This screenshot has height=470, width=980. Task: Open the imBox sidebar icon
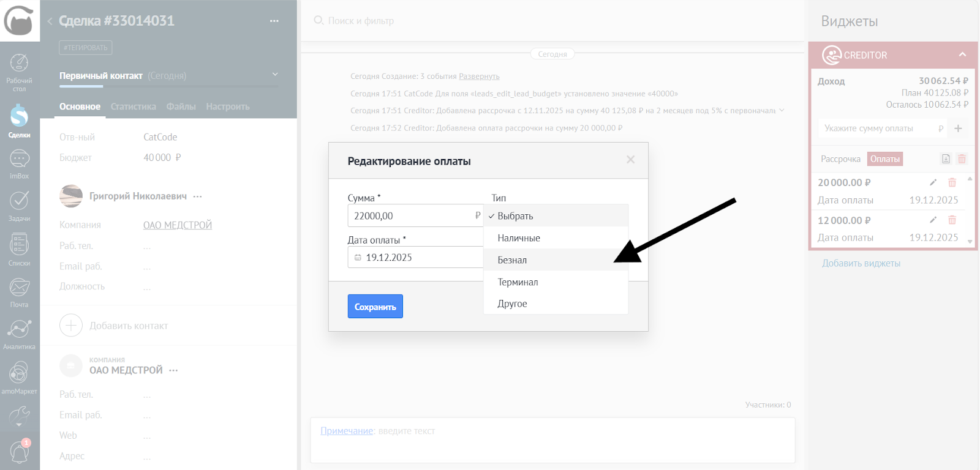(19, 163)
